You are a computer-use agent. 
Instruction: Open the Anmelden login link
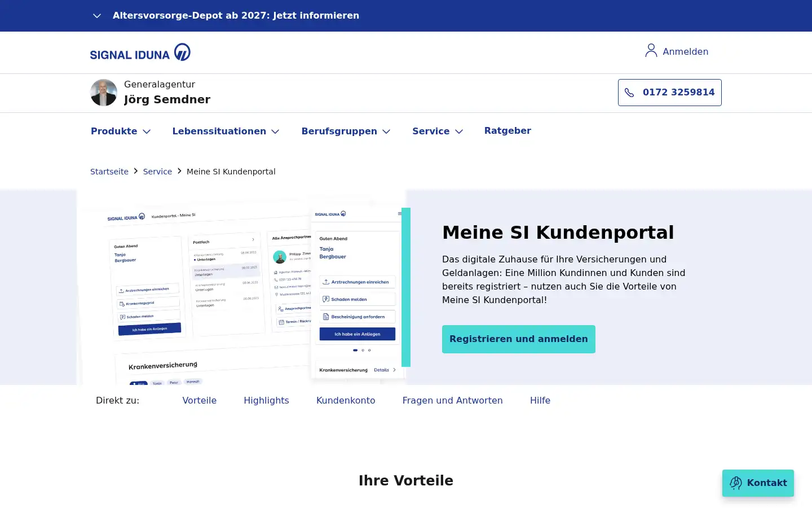(685, 51)
